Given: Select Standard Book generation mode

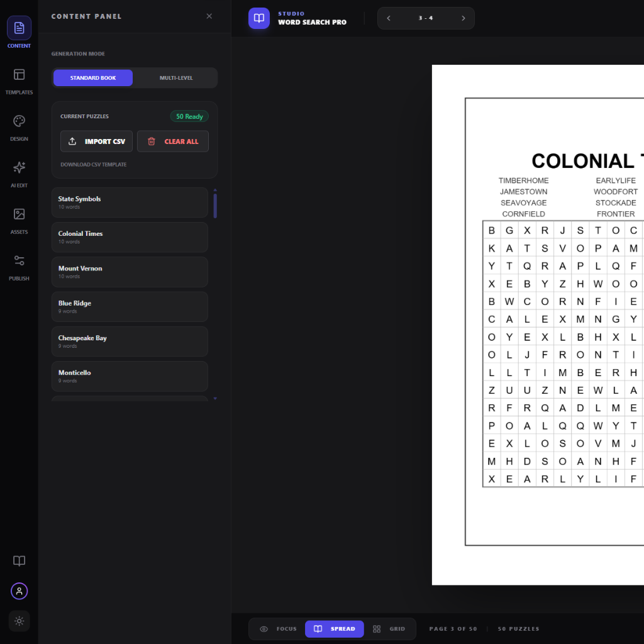Looking at the screenshot, I should point(93,78).
